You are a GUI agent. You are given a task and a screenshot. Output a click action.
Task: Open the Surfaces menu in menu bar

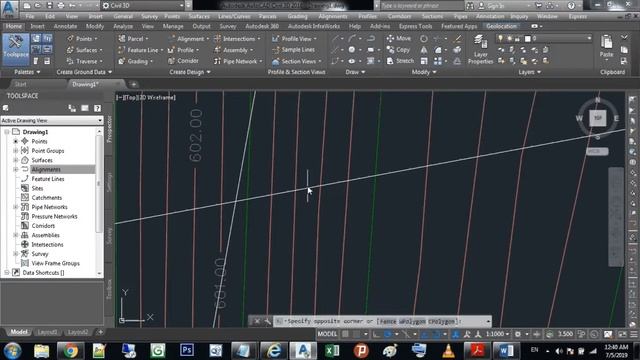pyautogui.click(x=199, y=16)
